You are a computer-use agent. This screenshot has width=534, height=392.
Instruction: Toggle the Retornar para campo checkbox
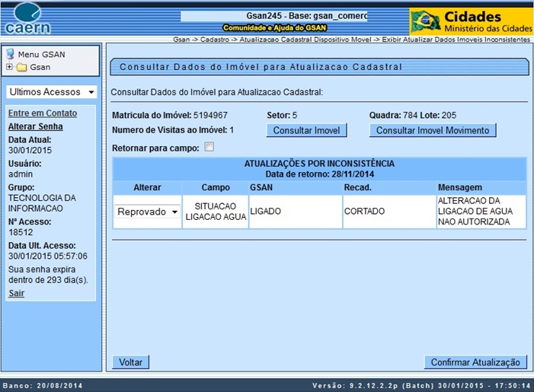209,147
